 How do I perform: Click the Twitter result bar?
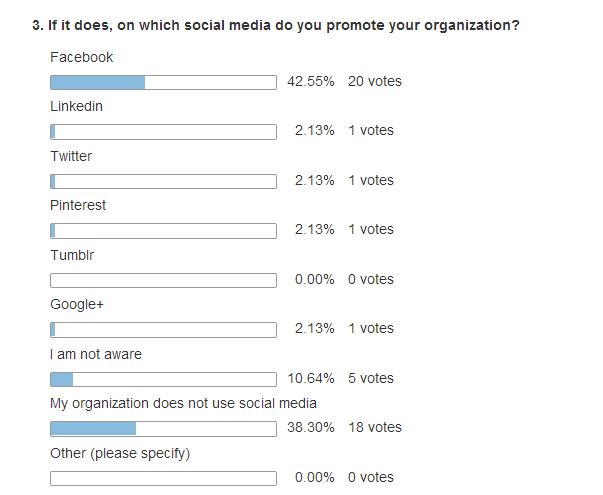[x=163, y=181]
